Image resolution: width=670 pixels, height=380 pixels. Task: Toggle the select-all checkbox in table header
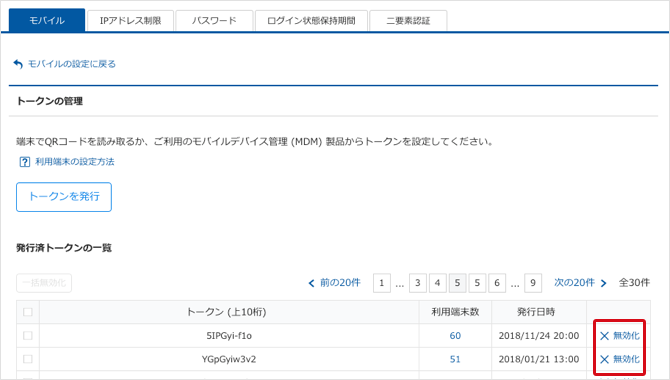[28, 312]
